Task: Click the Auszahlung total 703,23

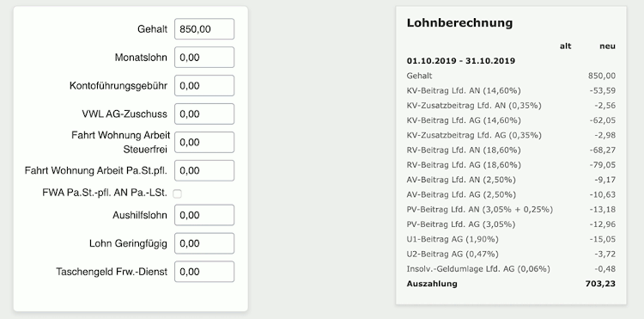Action: pos(600,284)
